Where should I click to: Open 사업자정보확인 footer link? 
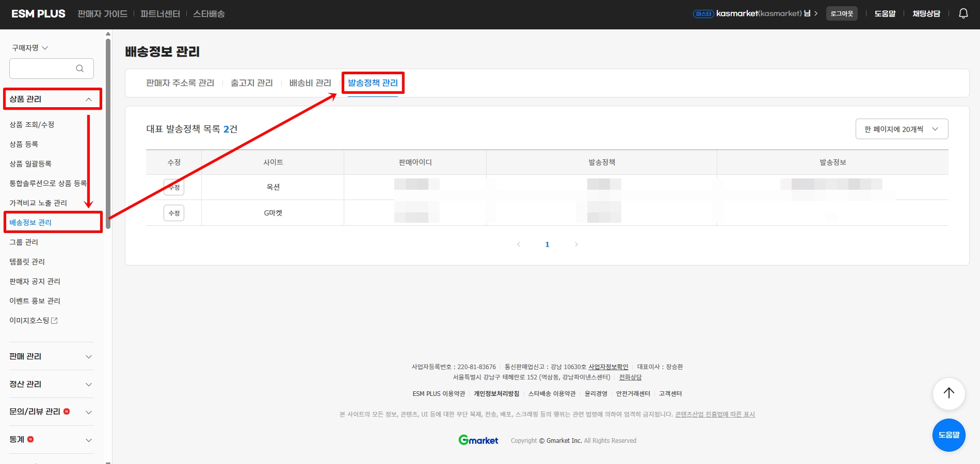[608, 367]
